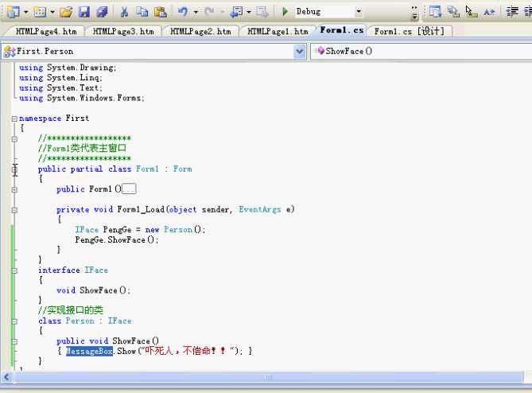Click the 'IFace' name after class Person
The image size is (532, 393).
[x=119, y=321]
